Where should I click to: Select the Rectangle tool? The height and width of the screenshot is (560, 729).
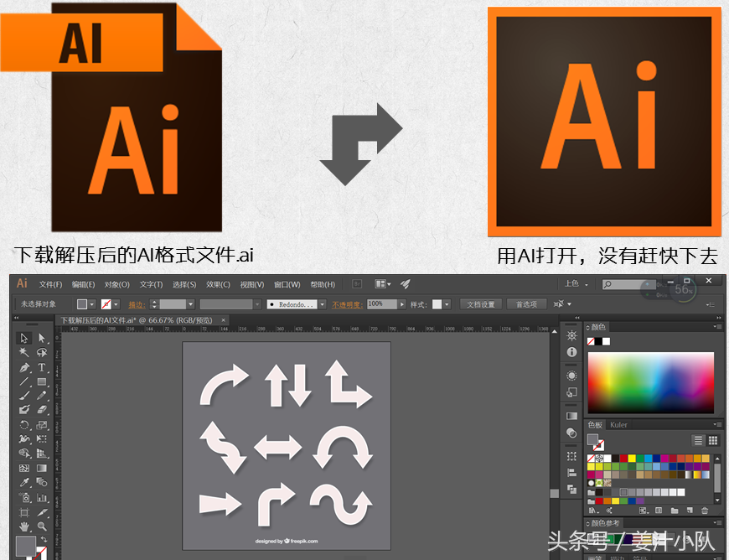pos(41,382)
